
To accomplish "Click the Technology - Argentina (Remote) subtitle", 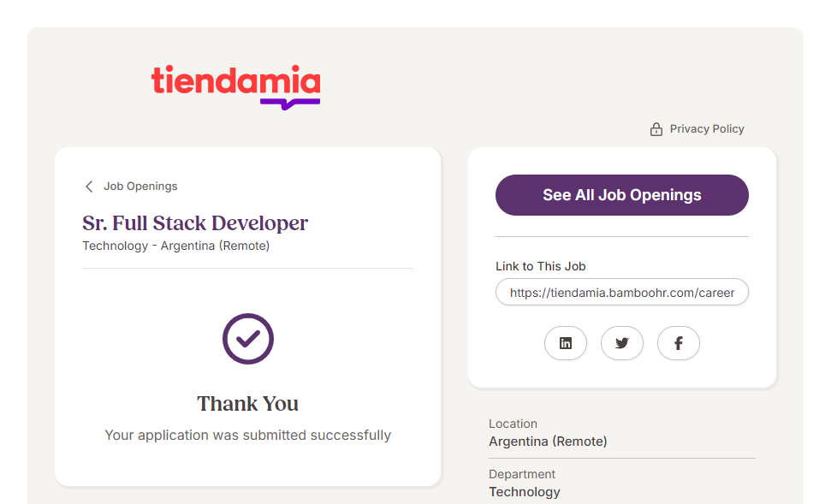I will click(x=175, y=246).
